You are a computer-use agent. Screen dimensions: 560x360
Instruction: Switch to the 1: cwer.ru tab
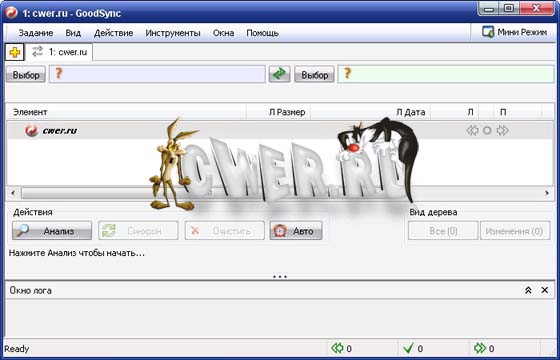coord(59,52)
